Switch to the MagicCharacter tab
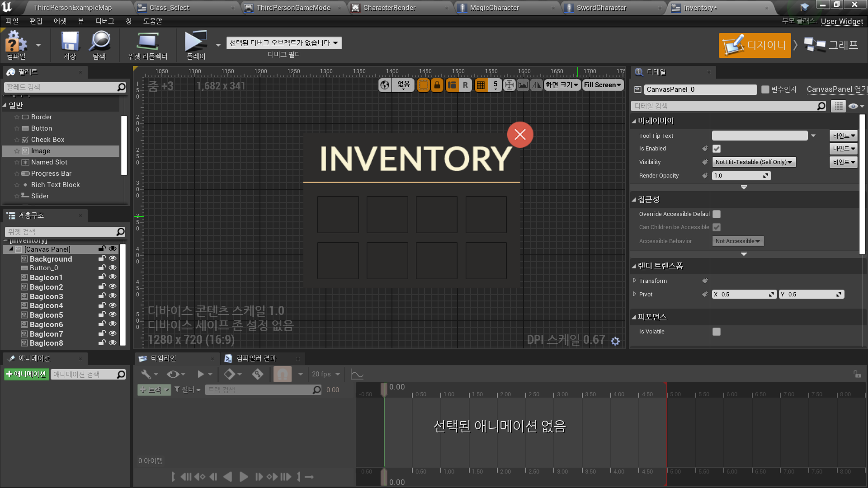868x488 pixels. tap(494, 8)
